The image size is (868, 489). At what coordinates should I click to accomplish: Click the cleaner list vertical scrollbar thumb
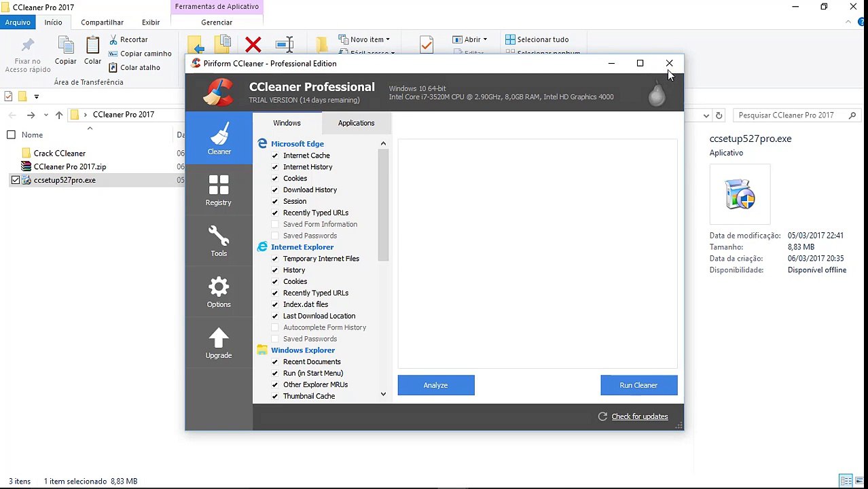[383, 205]
